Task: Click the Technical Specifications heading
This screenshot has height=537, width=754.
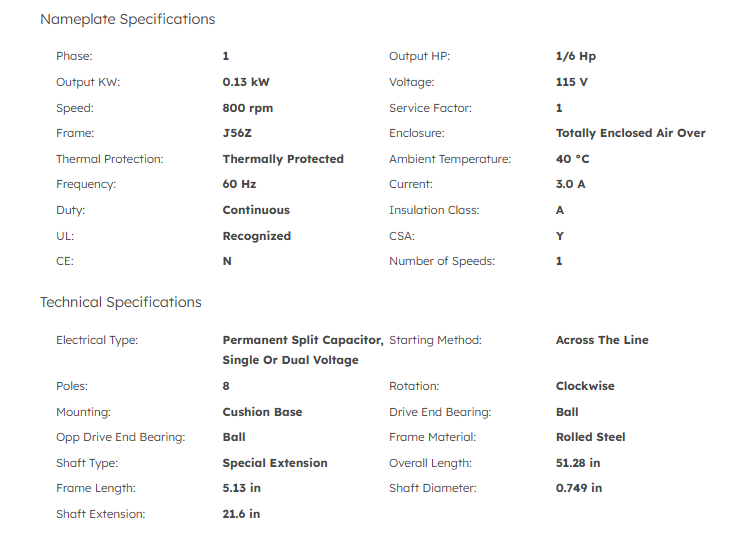Action: [x=121, y=302]
